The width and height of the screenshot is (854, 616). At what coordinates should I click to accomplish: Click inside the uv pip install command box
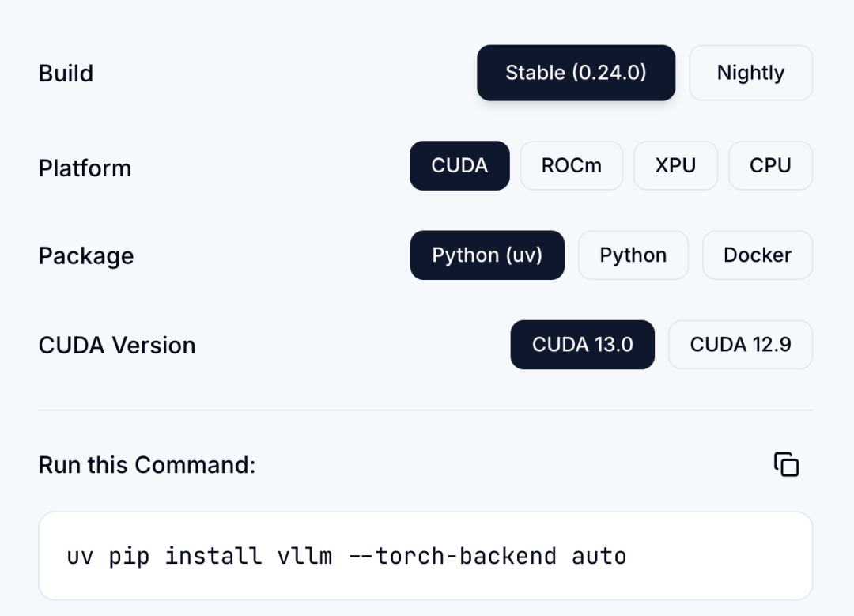pyautogui.click(x=425, y=556)
